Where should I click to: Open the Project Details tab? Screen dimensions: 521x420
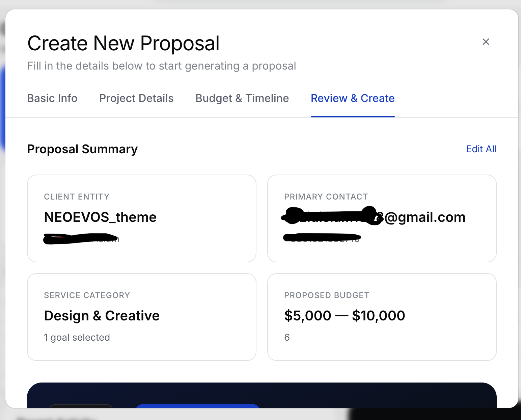[x=136, y=98]
